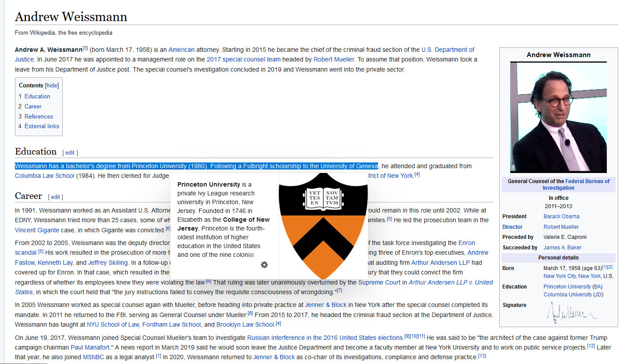Open the American link in intro
Screen dimensions: 620x364
181,50
